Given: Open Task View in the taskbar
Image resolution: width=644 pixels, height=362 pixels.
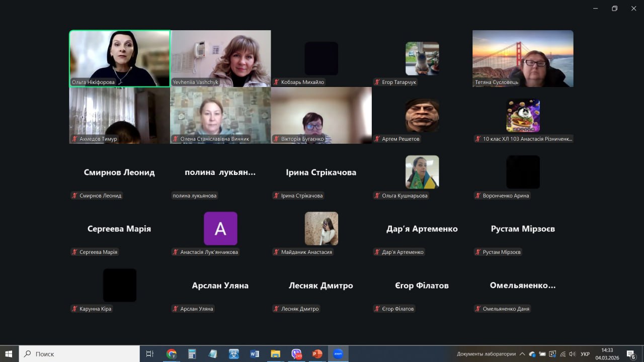Looking at the screenshot, I should [x=149, y=354].
